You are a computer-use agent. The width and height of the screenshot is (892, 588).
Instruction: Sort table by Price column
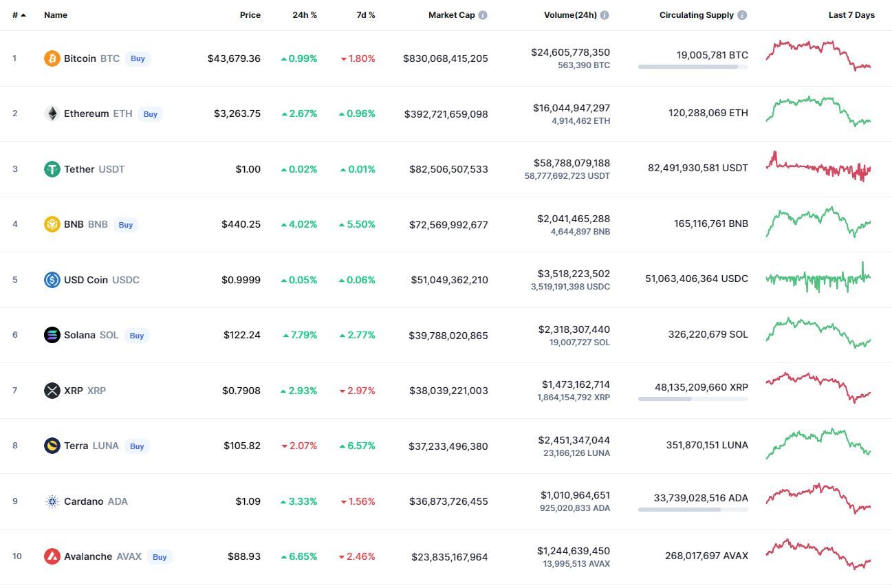pyautogui.click(x=250, y=15)
